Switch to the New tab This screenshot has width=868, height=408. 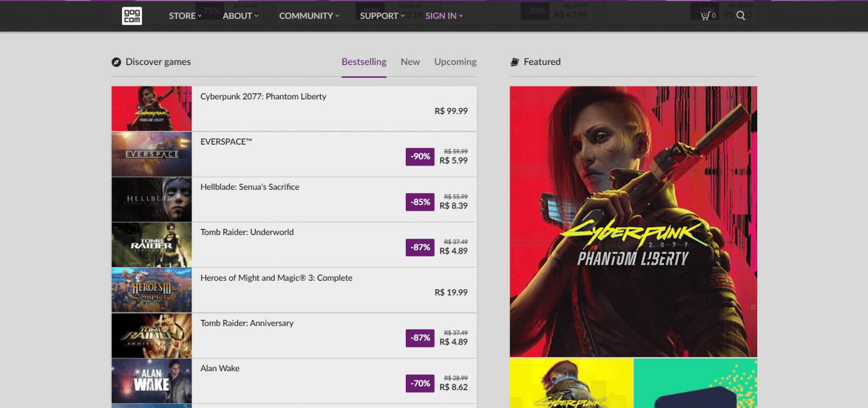click(x=410, y=62)
